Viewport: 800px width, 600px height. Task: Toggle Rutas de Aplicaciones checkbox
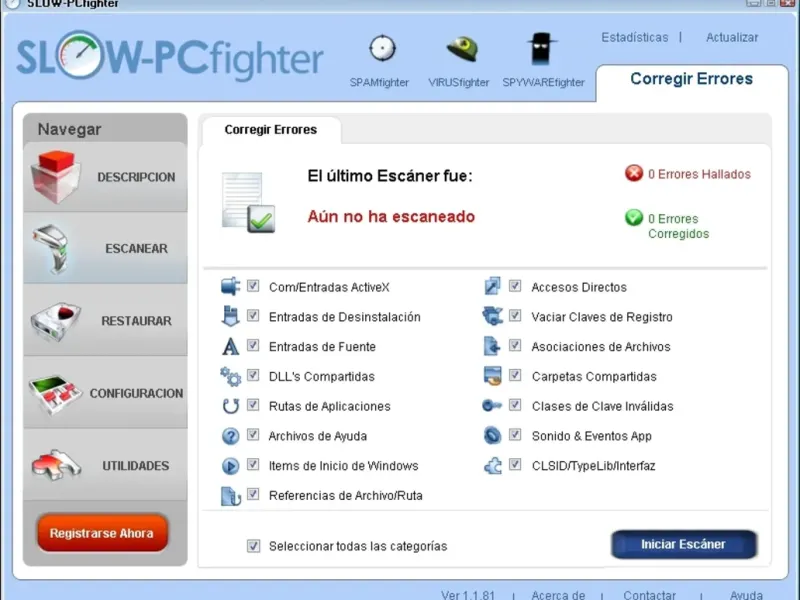click(253, 405)
